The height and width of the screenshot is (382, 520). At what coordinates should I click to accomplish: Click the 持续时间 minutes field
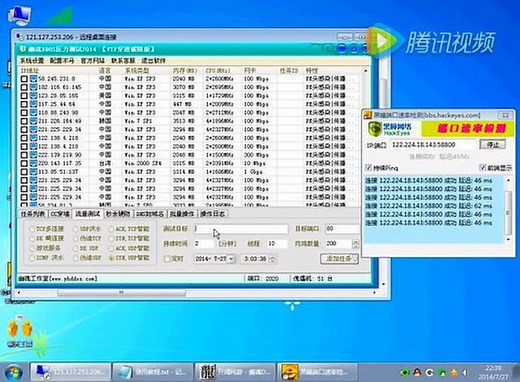tap(203, 244)
